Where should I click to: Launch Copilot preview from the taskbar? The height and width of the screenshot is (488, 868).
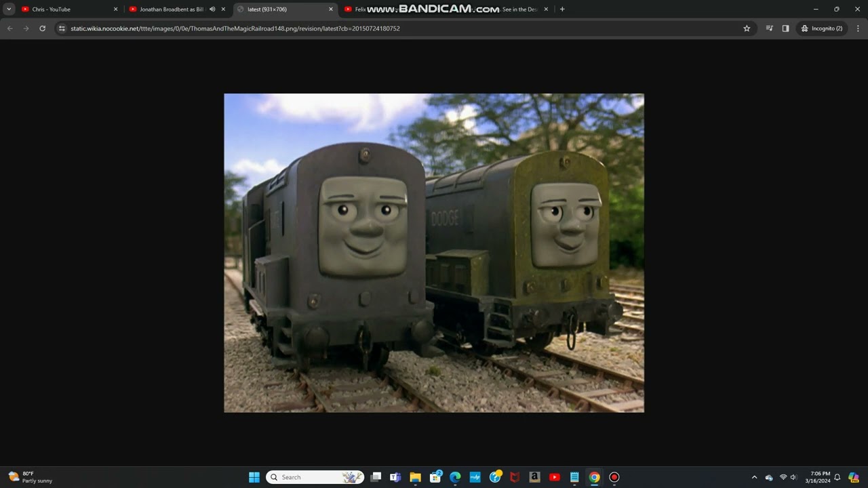coord(854,477)
